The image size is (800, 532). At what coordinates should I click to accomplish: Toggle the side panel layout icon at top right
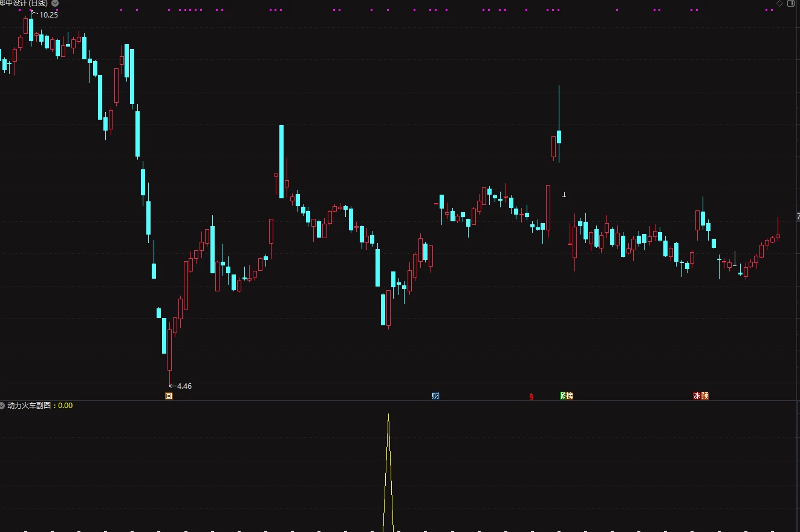(x=791, y=3)
